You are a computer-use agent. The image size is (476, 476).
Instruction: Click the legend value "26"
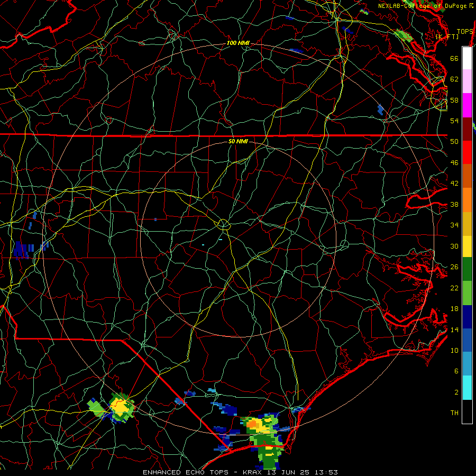tap(454, 267)
